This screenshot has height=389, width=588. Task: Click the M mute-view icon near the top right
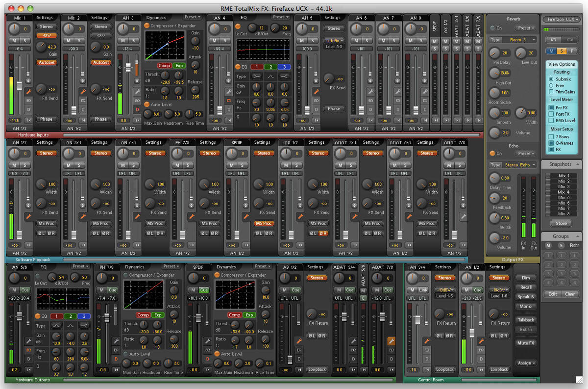point(552,51)
